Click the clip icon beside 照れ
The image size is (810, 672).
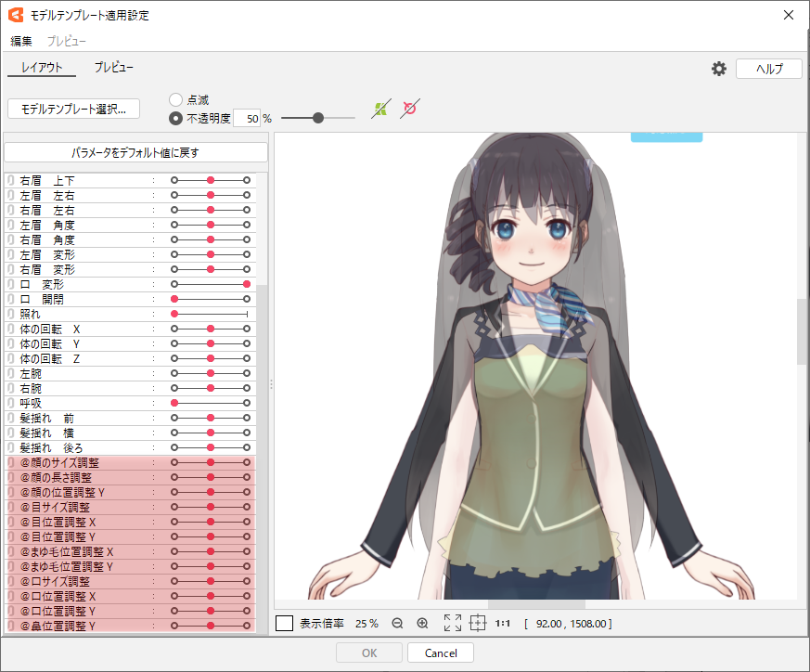coord(11,314)
